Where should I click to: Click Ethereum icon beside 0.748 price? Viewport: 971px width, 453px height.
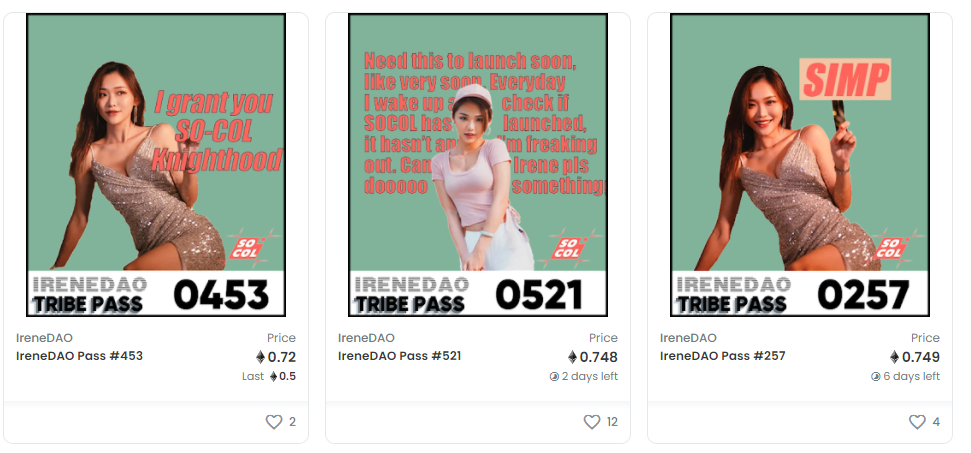tap(573, 357)
